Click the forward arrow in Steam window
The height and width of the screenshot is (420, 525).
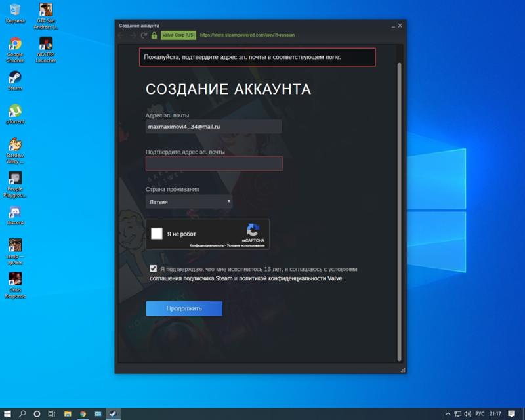pyautogui.click(x=133, y=35)
